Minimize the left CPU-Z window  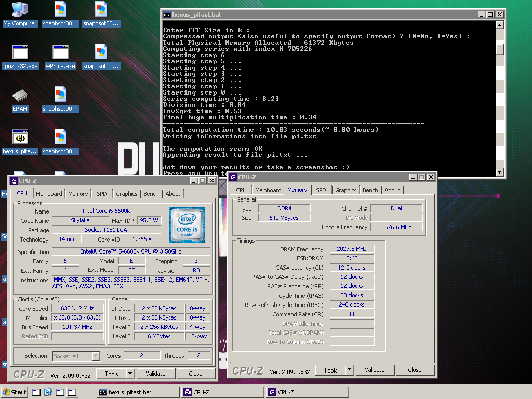coord(194,180)
